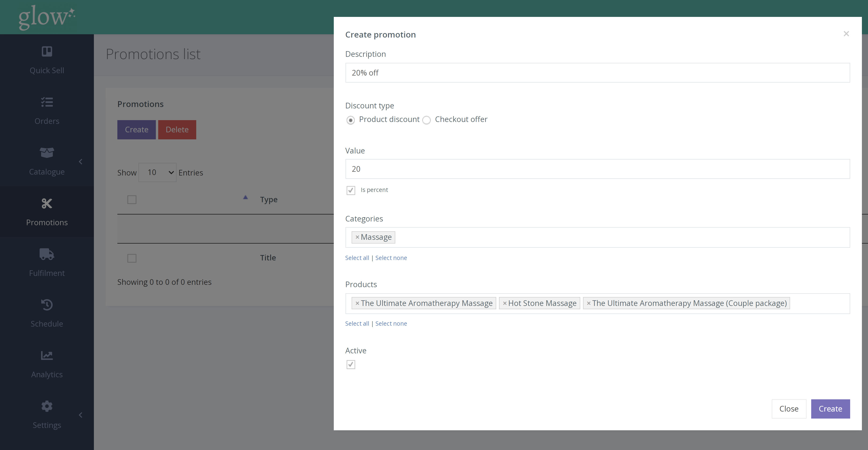Screen dimensions: 868x450
Task: Open the Catalogue box icon
Action: [47, 153]
